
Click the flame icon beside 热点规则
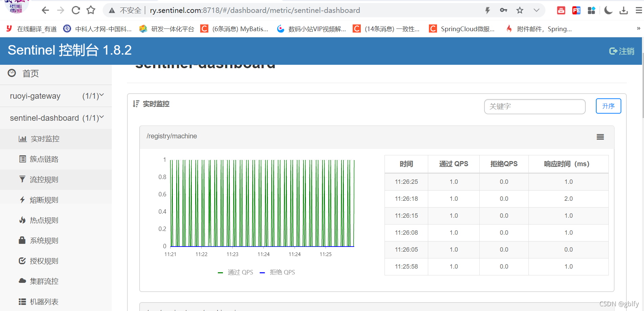pos(22,220)
